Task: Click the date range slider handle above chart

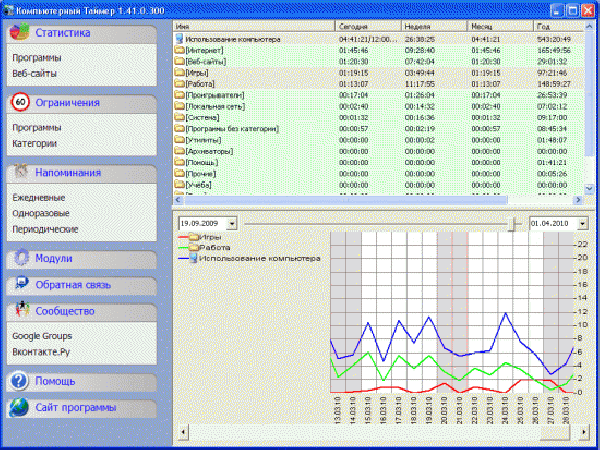Action: (x=512, y=223)
